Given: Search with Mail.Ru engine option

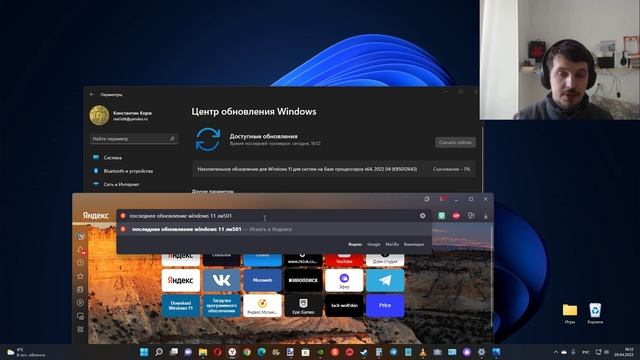Looking at the screenshot, I should 392,244.
